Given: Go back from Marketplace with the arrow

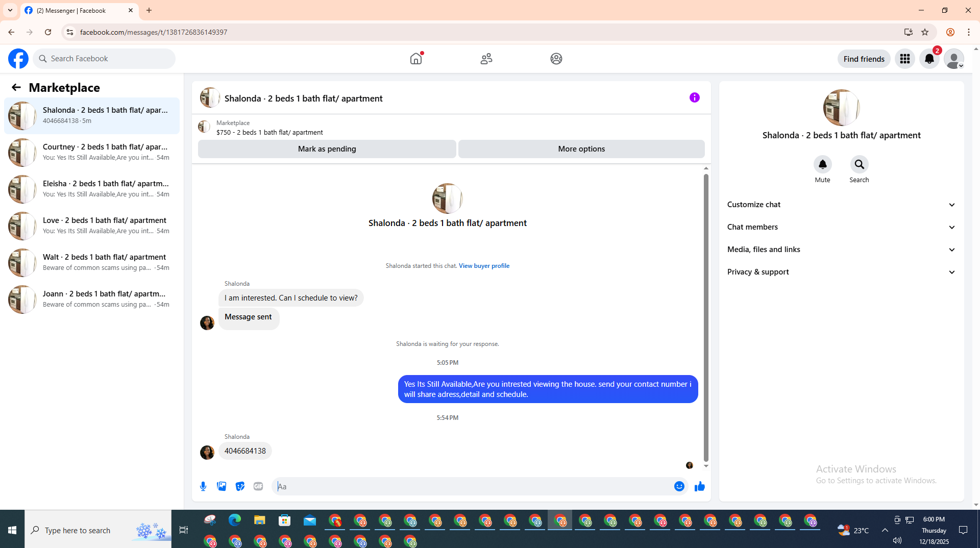Looking at the screenshot, I should pos(16,87).
